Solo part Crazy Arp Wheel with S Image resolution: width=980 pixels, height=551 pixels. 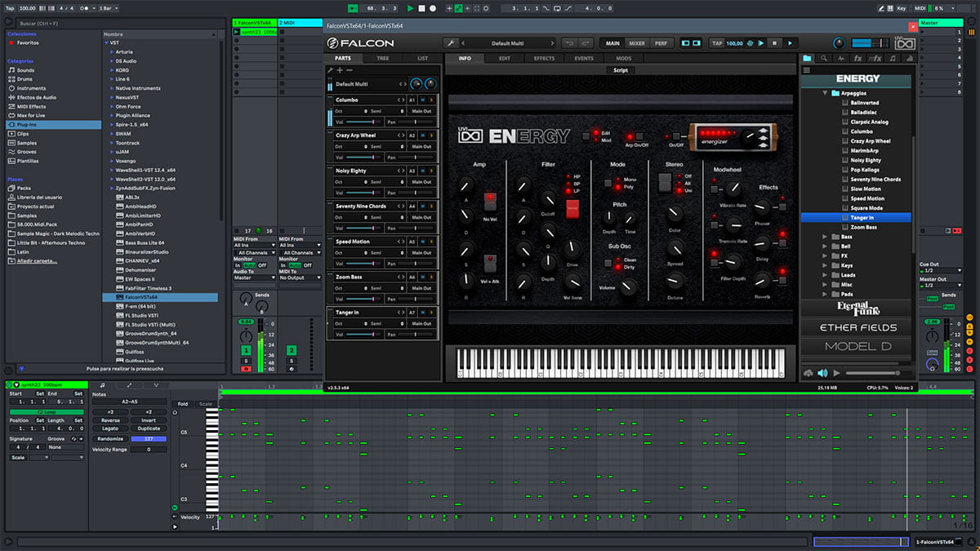pos(433,136)
